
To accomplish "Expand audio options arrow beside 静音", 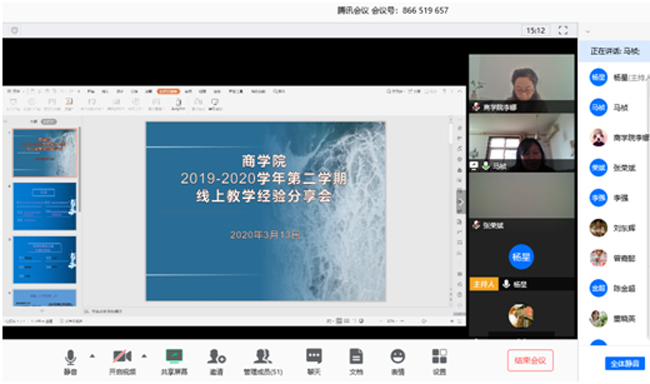I will [x=92, y=356].
